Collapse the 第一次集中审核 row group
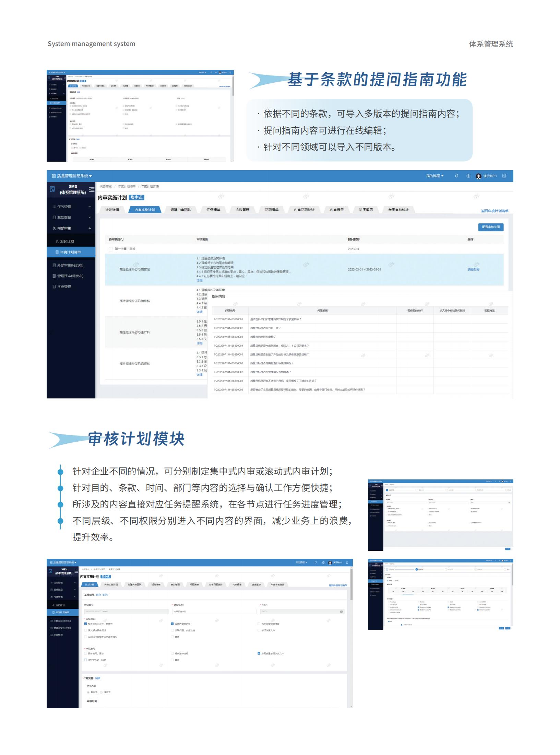560x755 pixels. point(111,249)
